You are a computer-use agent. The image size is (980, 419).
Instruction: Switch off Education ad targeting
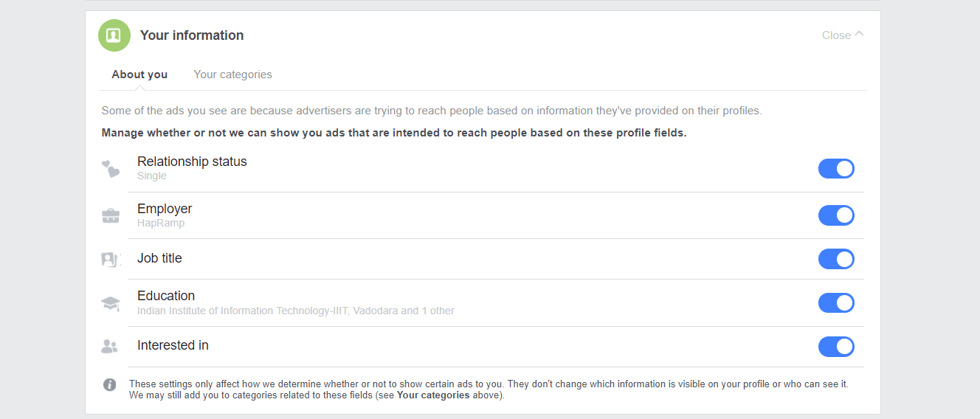[836, 303]
